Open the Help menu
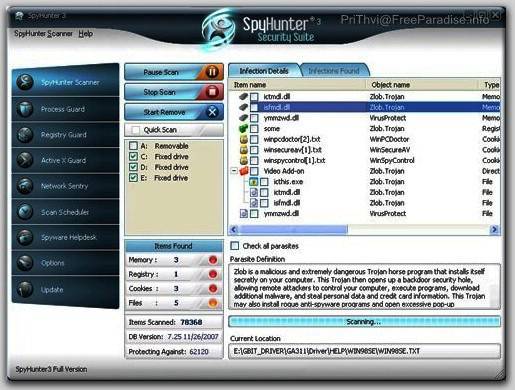This screenshot has width=515, height=390. (86, 34)
